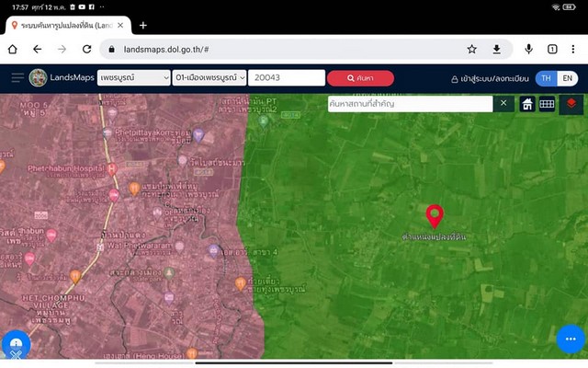Click the ตำแหน่งแปลงที่ดิน label under pin

[434, 236]
